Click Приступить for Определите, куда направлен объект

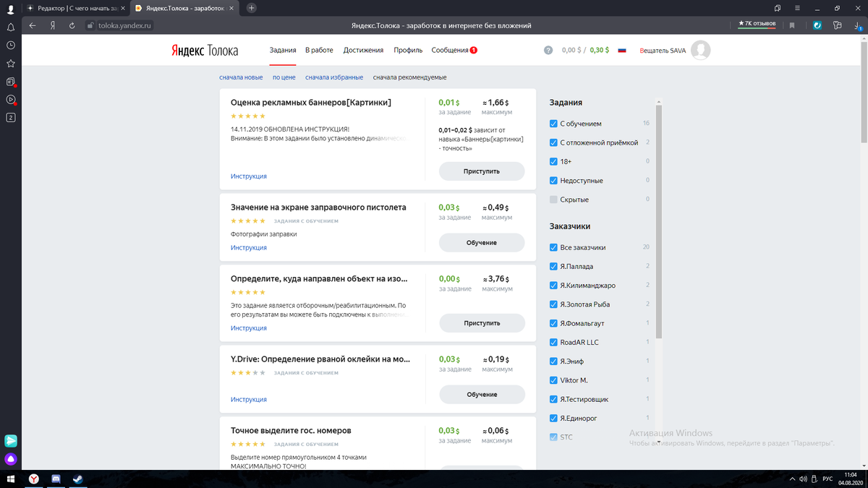point(482,323)
